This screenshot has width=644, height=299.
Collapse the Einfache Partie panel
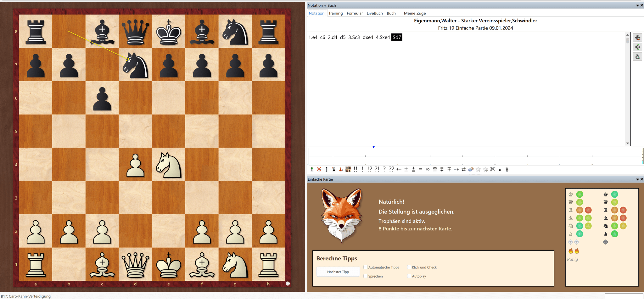637,179
